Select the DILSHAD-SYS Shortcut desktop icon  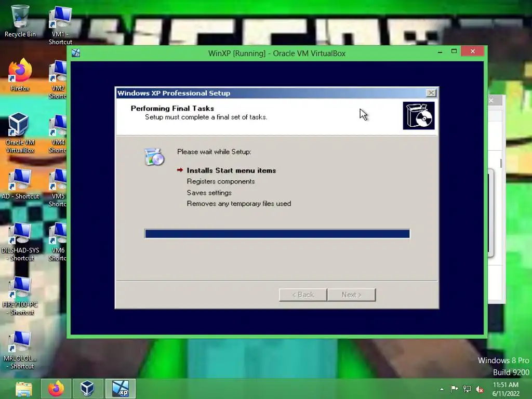[20, 242]
